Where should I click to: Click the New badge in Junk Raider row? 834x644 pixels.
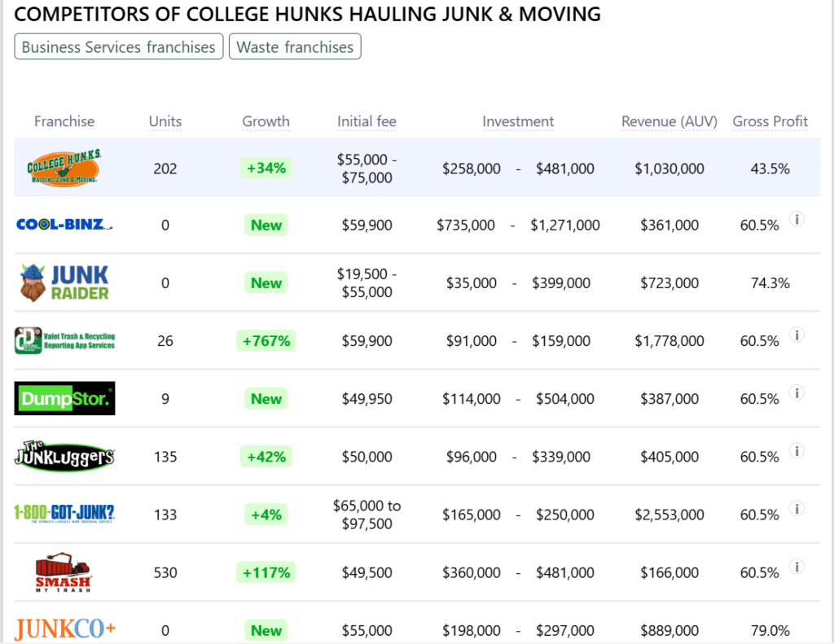pyautogui.click(x=266, y=283)
